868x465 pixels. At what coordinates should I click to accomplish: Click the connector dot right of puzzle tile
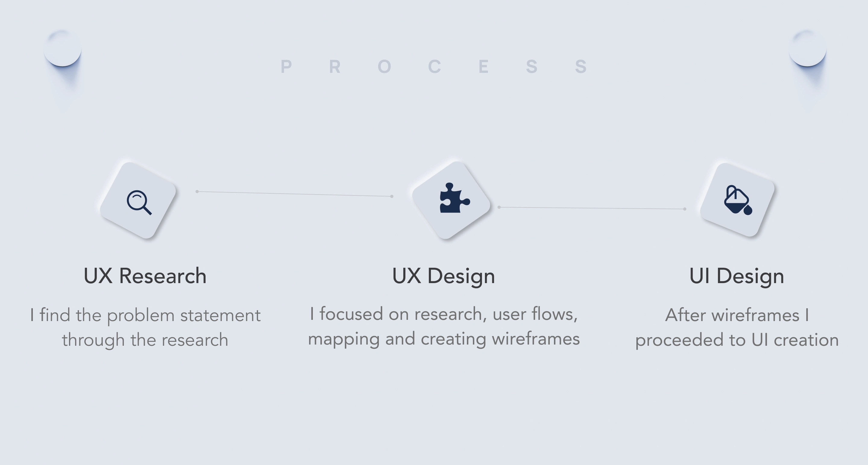pos(499,207)
